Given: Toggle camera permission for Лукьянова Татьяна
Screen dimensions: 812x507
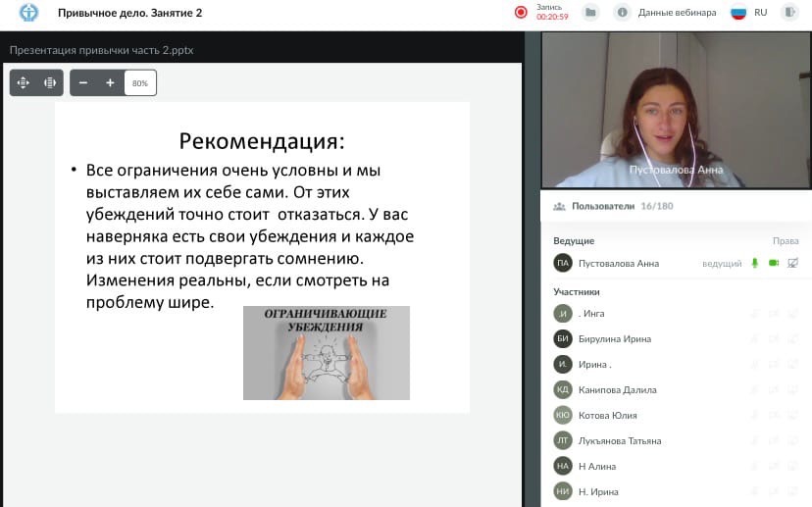Looking at the screenshot, I should click(x=774, y=440).
